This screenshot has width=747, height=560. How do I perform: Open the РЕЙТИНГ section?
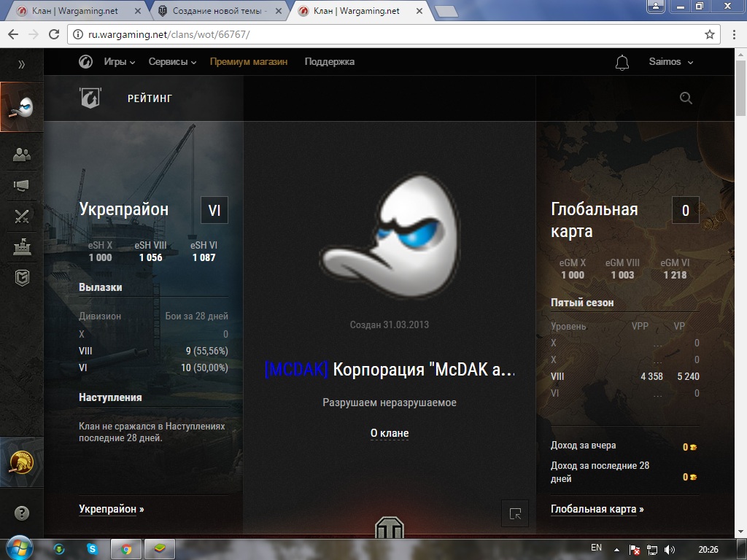pos(150,98)
